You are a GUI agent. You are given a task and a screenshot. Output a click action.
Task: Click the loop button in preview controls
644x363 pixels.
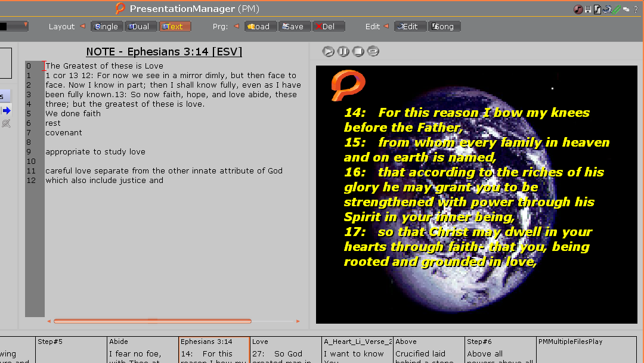coord(373,51)
